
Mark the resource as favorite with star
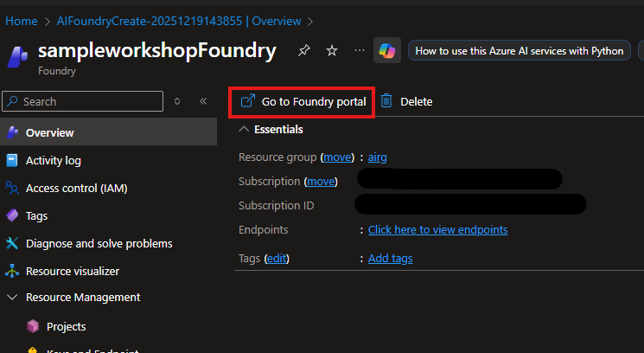click(x=331, y=50)
